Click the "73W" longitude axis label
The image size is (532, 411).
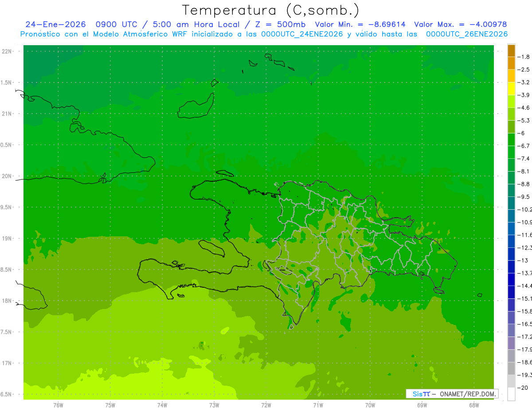[x=214, y=405]
